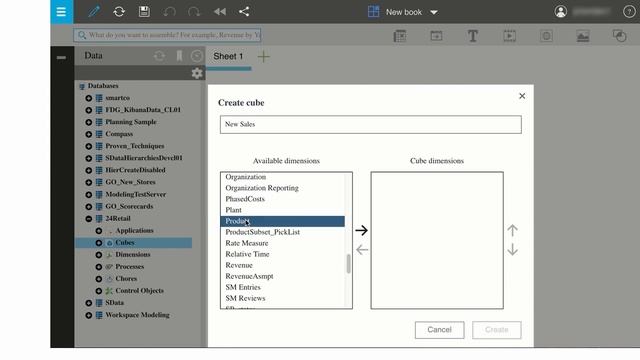Viewport: 640px width, 360px height.
Task: Select the Control Objects tree item
Action: point(140,291)
